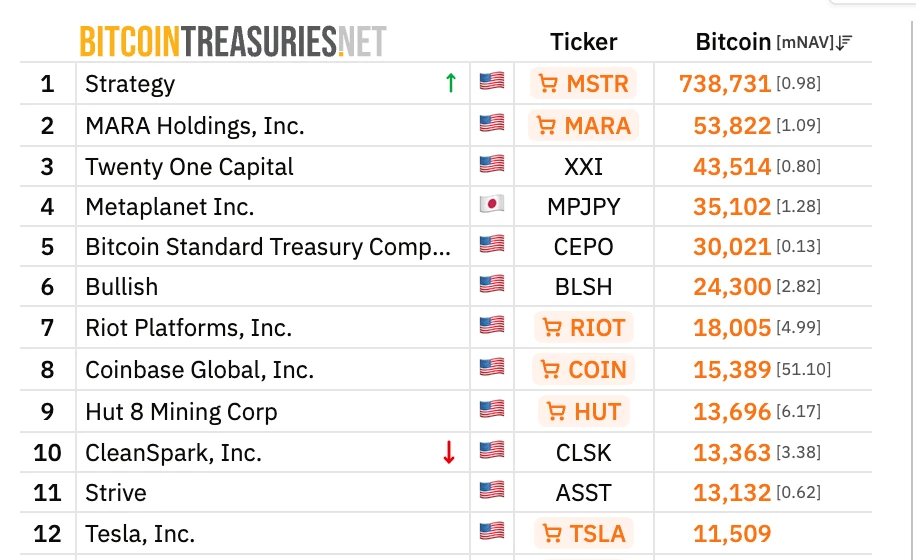This screenshot has height=560, width=916.
Task: Click the cart icon beside RIOT ticker
Action: point(550,328)
